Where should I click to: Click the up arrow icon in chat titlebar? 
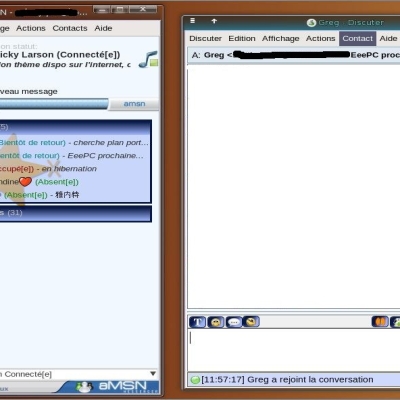coord(214,21)
